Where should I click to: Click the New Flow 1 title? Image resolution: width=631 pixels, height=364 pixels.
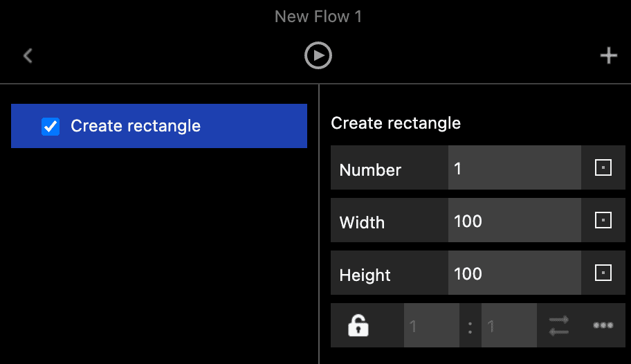[318, 16]
